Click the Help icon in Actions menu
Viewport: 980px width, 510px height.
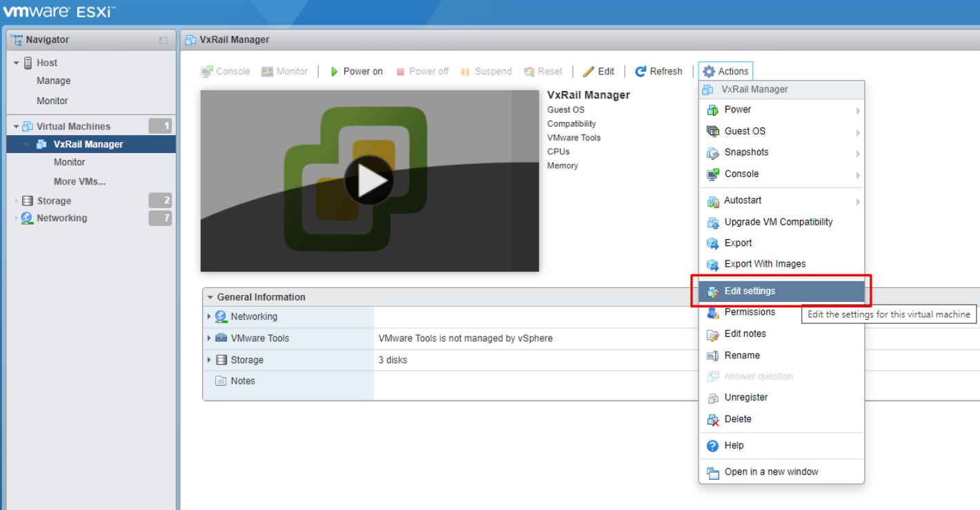712,445
